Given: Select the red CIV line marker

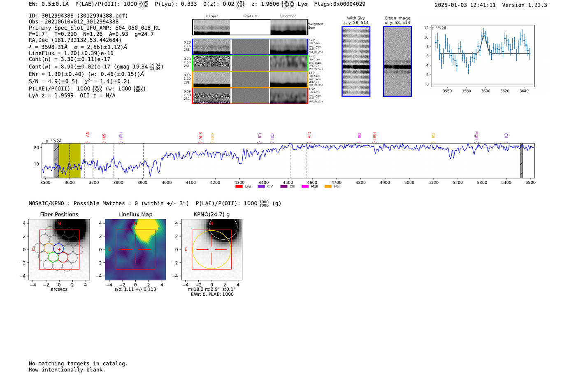Looking at the screenshot, I should click(x=309, y=136).
